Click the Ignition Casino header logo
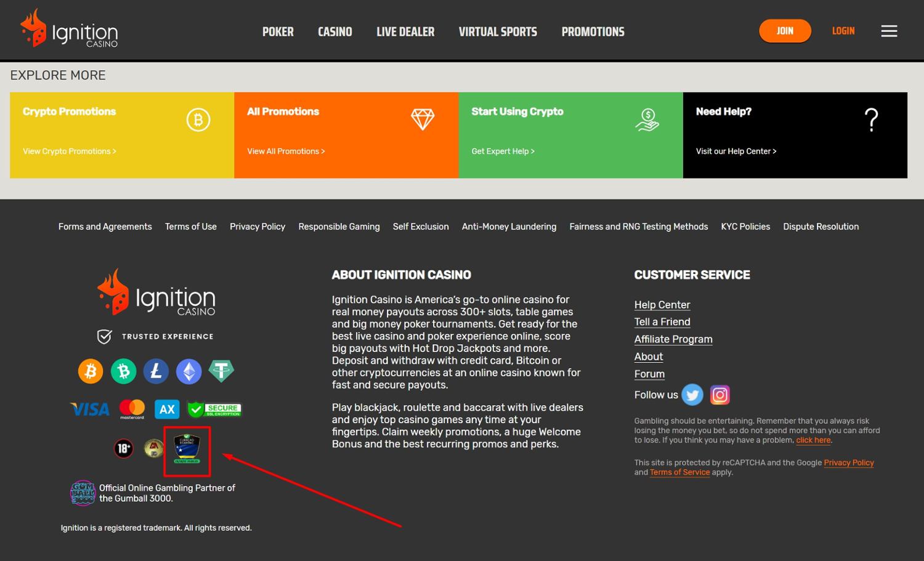Screen dimensions: 924x561 (69, 30)
